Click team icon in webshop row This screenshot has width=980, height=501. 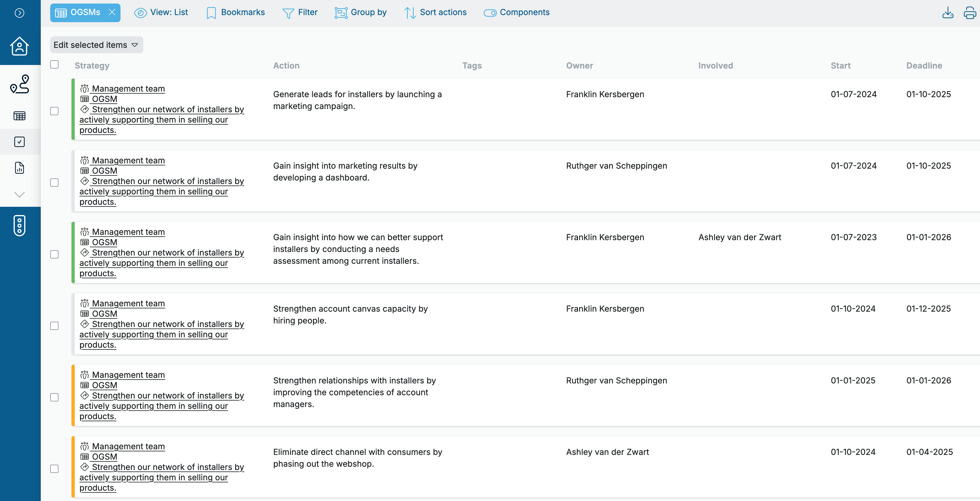pyautogui.click(x=84, y=446)
